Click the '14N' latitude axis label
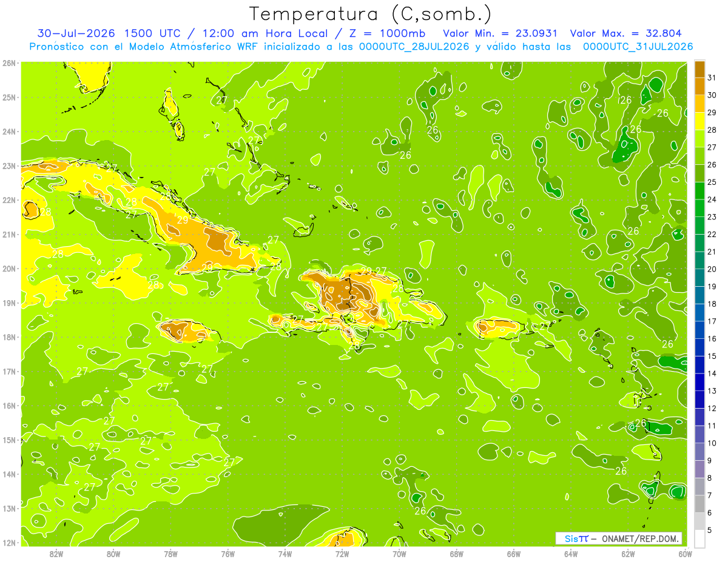Screen dimensions: 728x562 pyautogui.click(x=10, y=474)
